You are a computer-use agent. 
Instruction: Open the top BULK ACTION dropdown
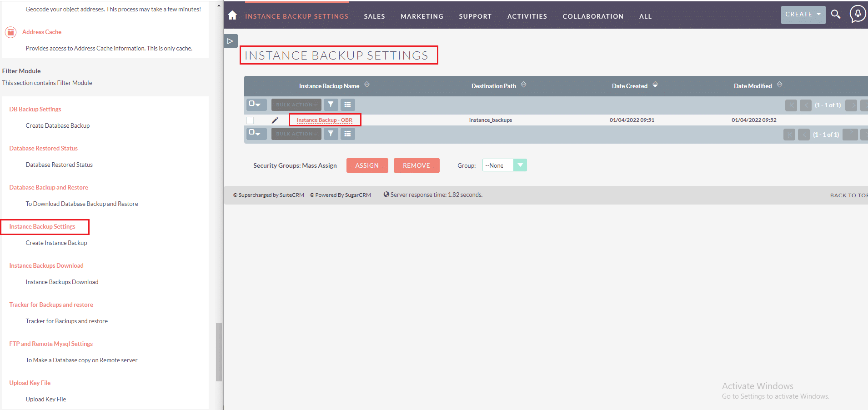coord(296,105)
